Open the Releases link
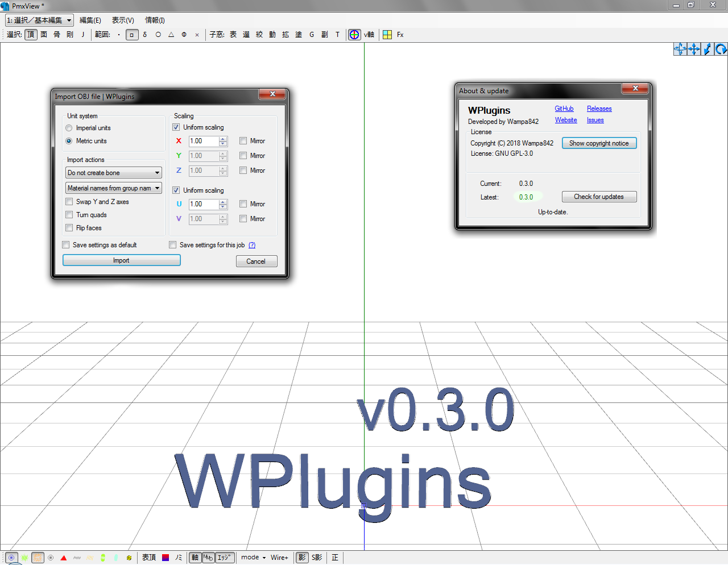This screenshot has height=565, width=728. tap(599, 109)
